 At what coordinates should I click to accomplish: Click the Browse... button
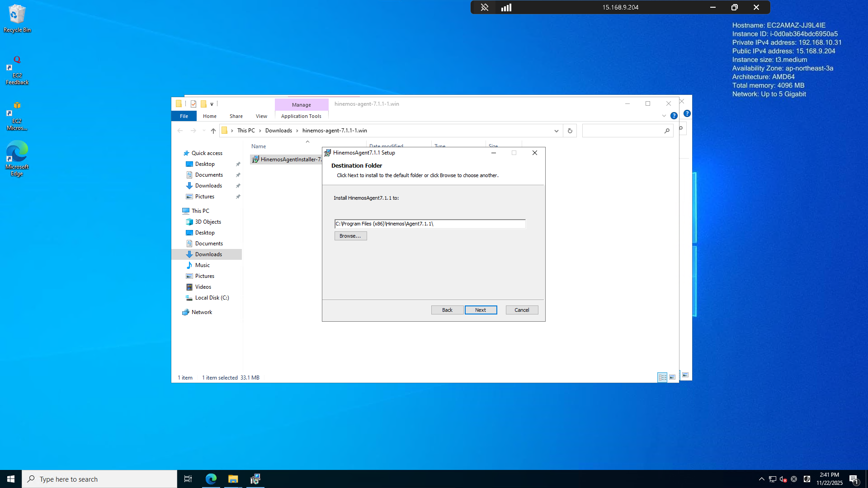(x=350, y=236)
